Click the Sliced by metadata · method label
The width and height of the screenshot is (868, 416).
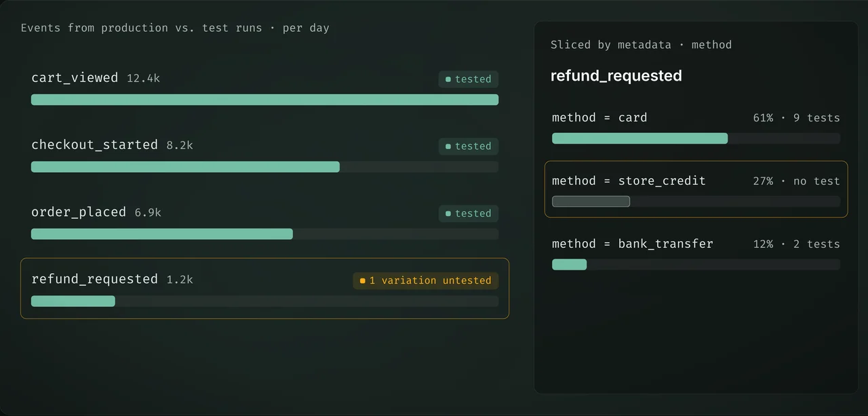pos(641,45)
